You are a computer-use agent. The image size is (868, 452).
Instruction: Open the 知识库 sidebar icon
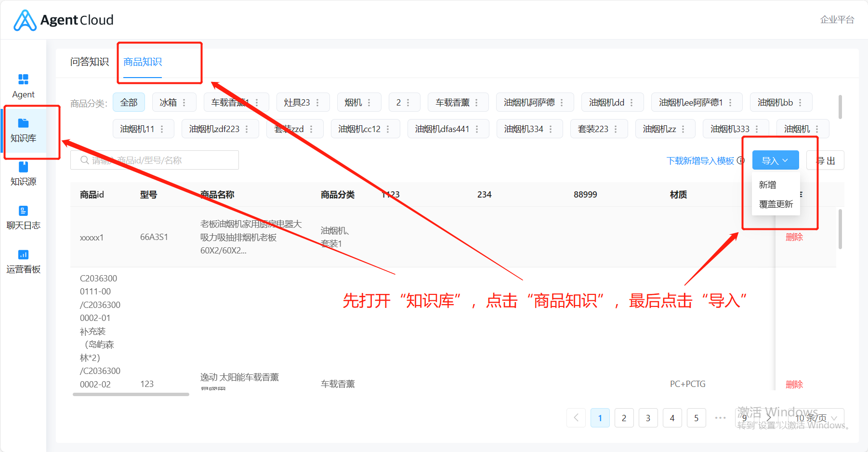[x=23, y=123]
